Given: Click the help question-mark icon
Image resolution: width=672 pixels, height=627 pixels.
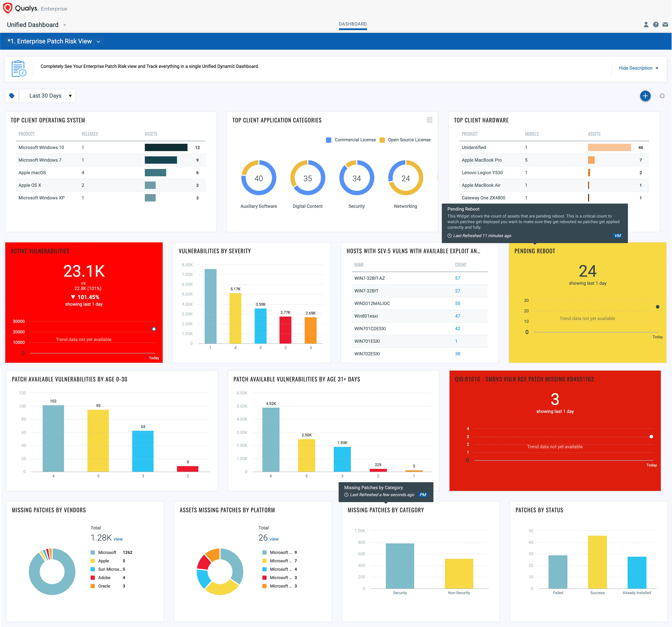Looking at the screenshot, I should click(656, 24).
